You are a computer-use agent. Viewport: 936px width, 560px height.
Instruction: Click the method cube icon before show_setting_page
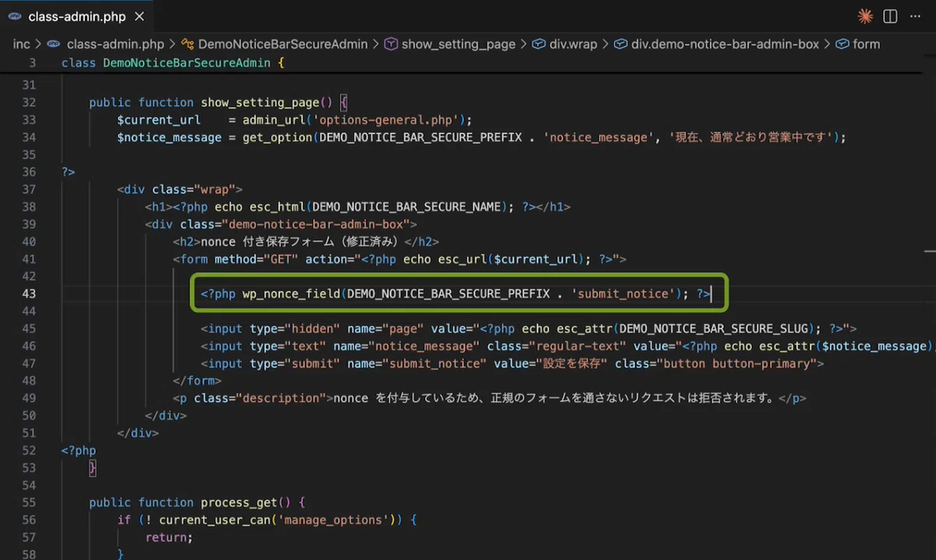391,44
